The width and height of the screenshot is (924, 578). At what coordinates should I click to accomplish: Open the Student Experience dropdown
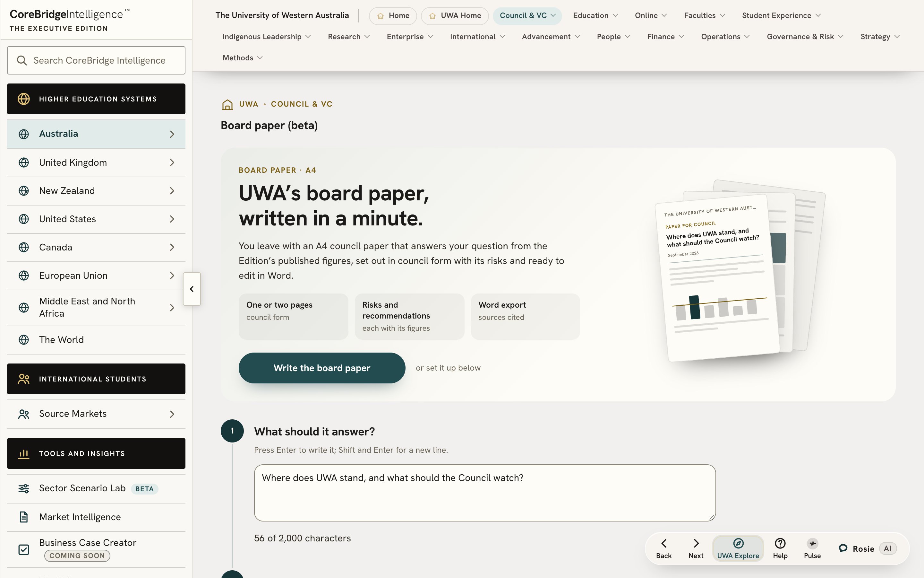tap(781, 16)
